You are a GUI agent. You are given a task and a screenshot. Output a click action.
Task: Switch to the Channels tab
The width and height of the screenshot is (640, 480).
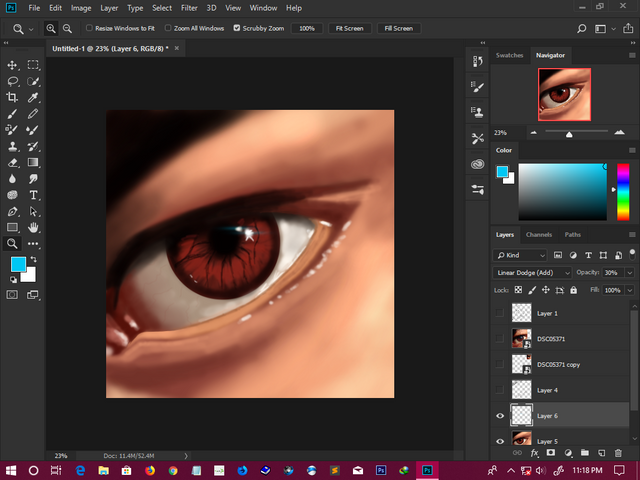coord(539,235)
